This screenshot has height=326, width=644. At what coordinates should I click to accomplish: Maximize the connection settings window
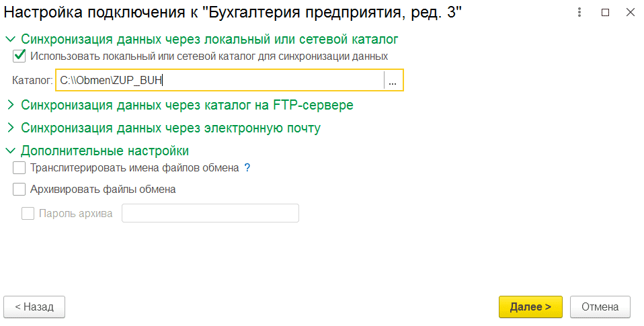click(605, 13)
